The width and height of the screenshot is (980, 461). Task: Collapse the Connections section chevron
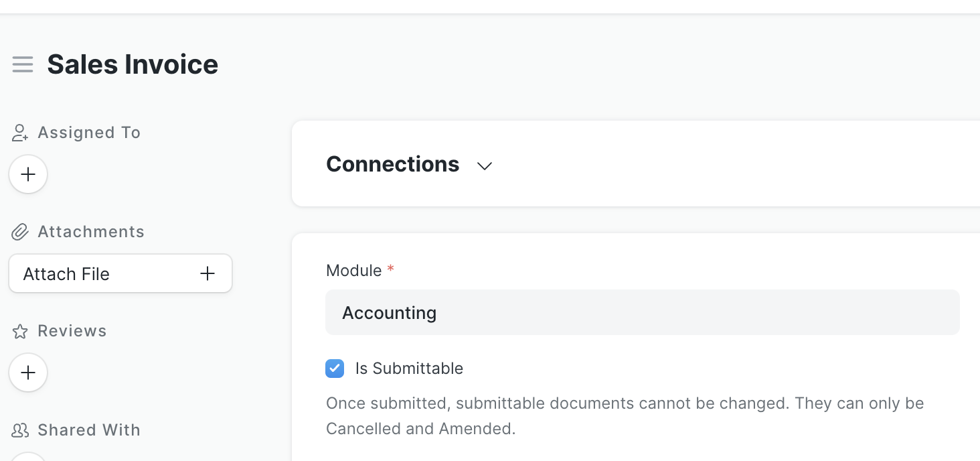point(485,166)
